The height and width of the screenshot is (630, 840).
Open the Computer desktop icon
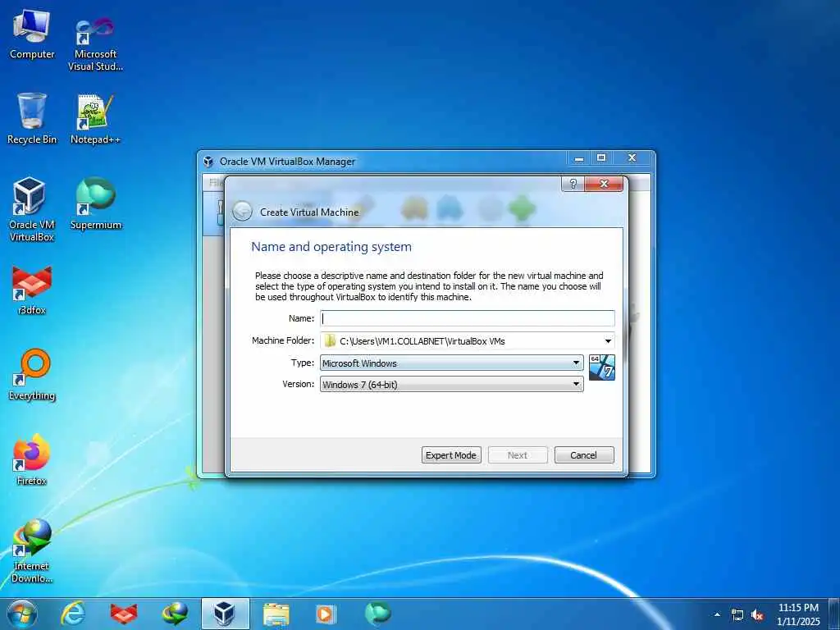[x=32, y=34]
